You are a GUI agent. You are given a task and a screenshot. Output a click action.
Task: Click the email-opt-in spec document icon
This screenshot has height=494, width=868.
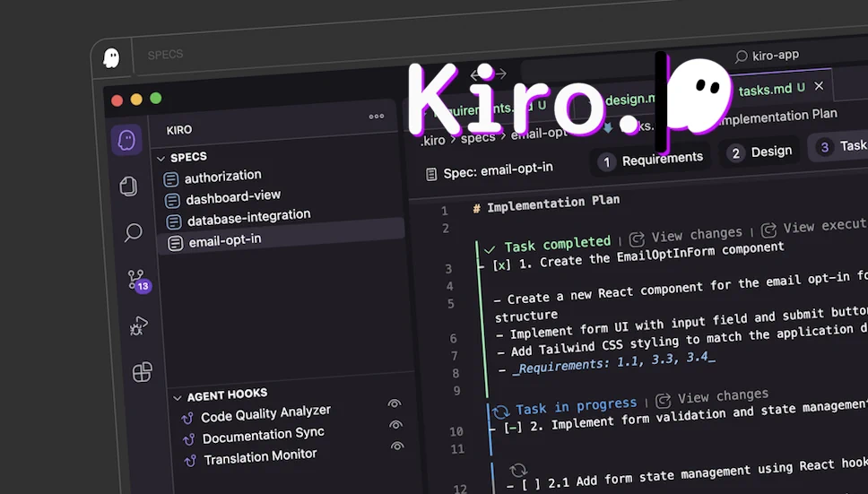coord(176,243)
